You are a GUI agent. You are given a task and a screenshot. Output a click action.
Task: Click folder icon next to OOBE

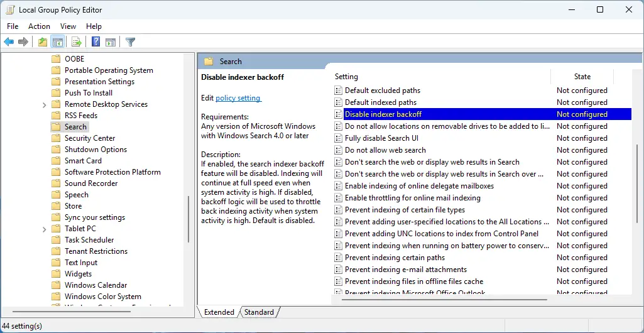[x=56, y=58]
